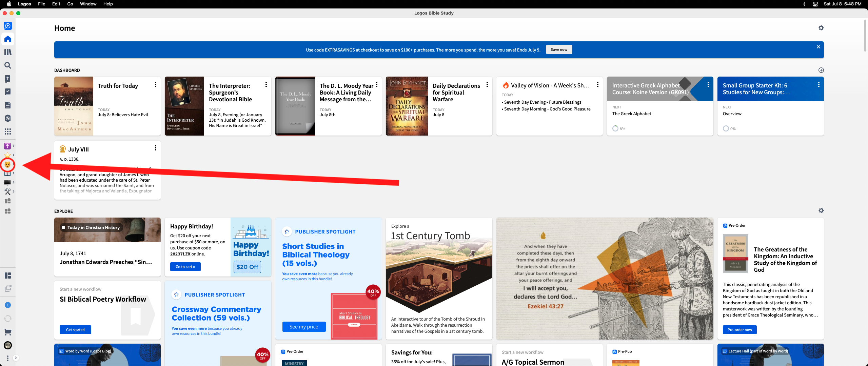Click the Pre-order now button
The width and height of the screenshot is (868, 366).
739,330
